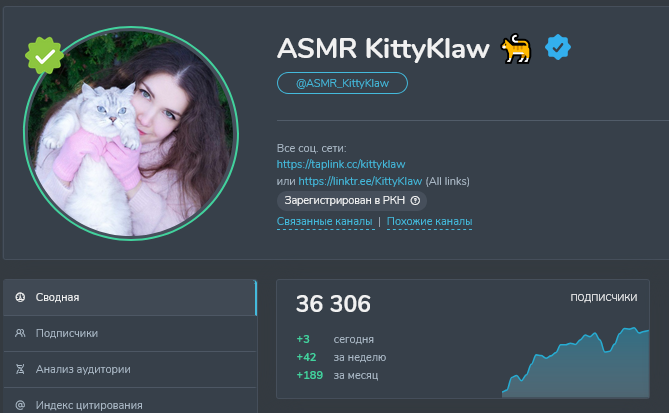Open the taplink.cc/kittyklaw link
This screenshot has width=669, height=413.
[340, 164]
